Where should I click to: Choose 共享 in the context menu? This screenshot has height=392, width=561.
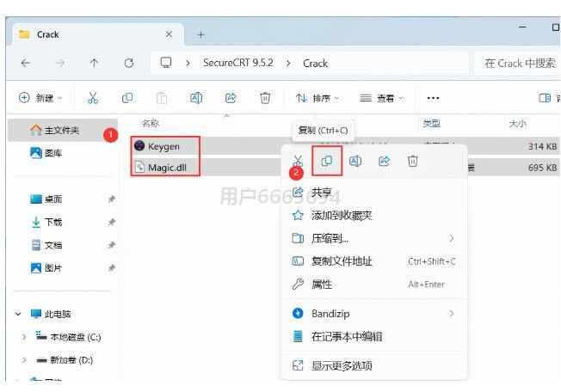(x=374, y=193)
